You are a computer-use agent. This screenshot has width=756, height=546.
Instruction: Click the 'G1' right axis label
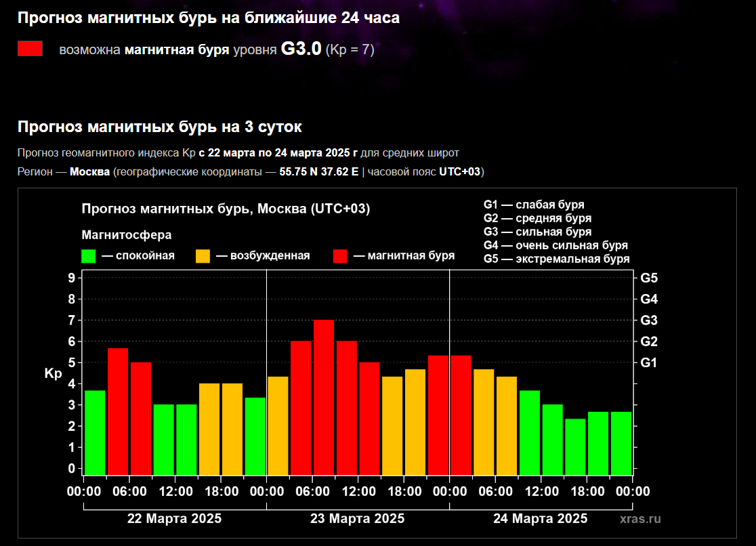pyautogui.click(x=649, y=362)
